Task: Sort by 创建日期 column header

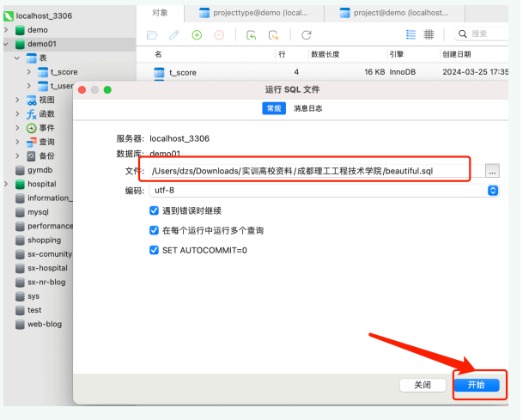Action: [x=457, y=54]
